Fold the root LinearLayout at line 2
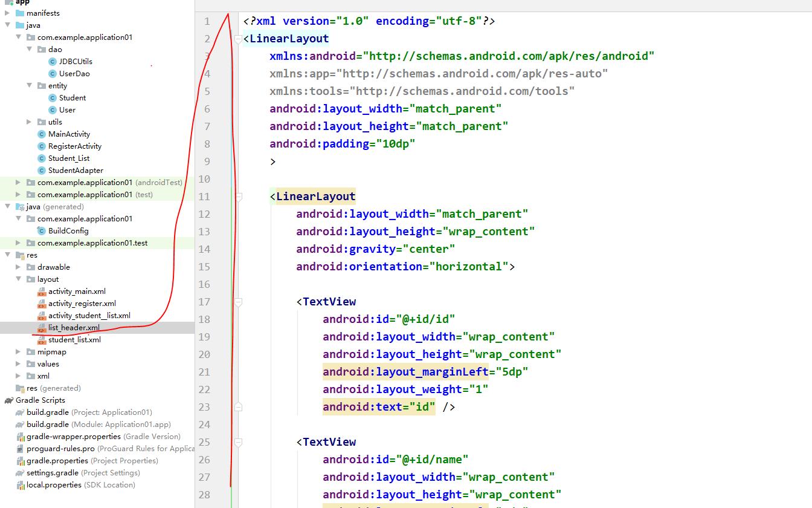The width and height of the screenshot is (812, 508). (x=238, y=39)
